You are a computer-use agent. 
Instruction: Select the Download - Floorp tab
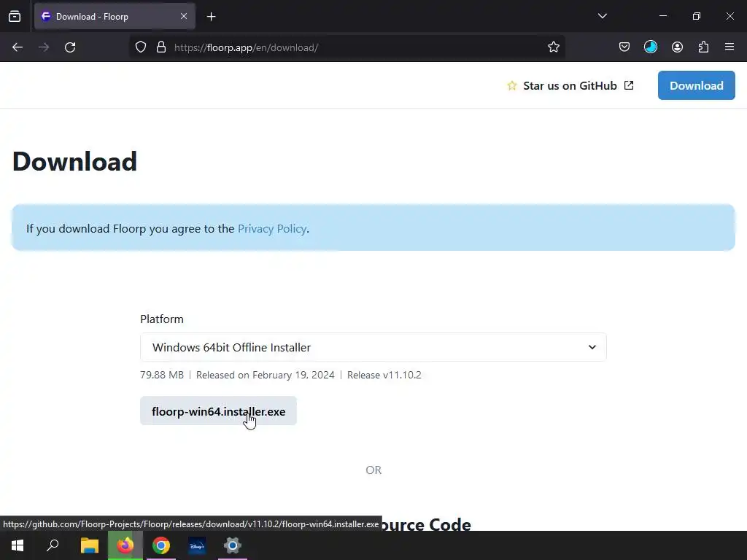click(115, 16)
